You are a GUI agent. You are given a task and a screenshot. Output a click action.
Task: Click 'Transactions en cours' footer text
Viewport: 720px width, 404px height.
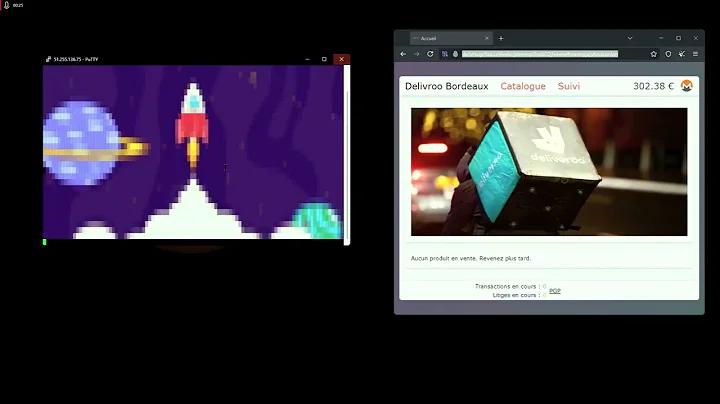(x=505, y=286)
